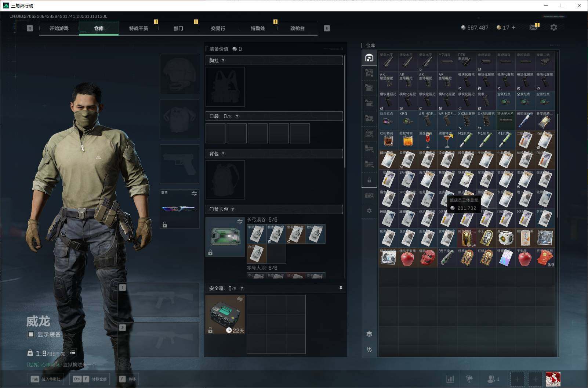Switch to the 特战干员 tab

point(138,28)
